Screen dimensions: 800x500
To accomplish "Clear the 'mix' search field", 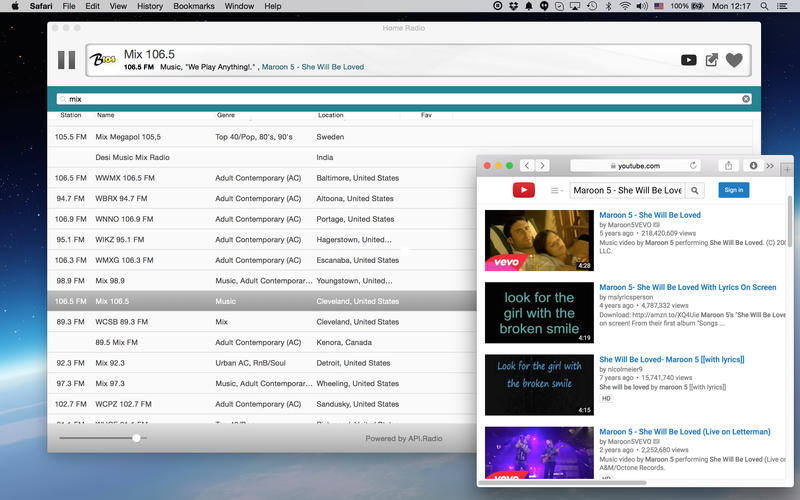I will click(x=745, y=99).
